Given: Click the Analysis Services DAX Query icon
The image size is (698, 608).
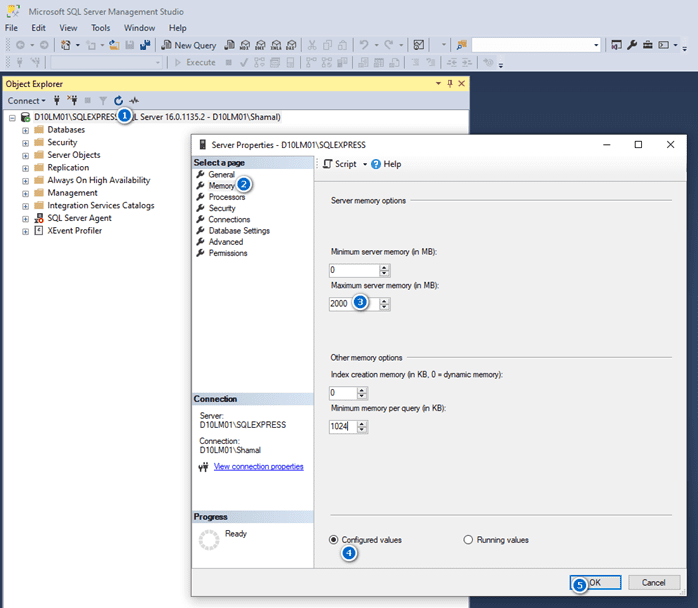Looking at the screenshot, I should [292, 45].
